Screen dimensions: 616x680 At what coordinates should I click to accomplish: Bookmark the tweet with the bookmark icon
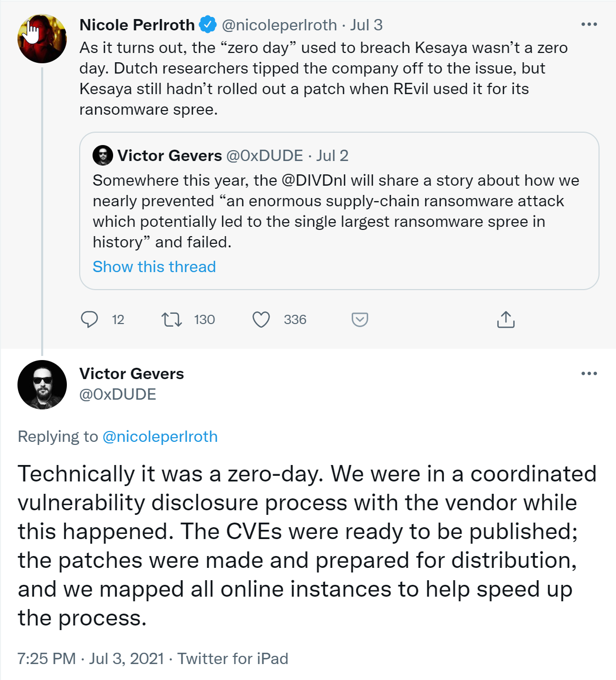coord(360,319)
